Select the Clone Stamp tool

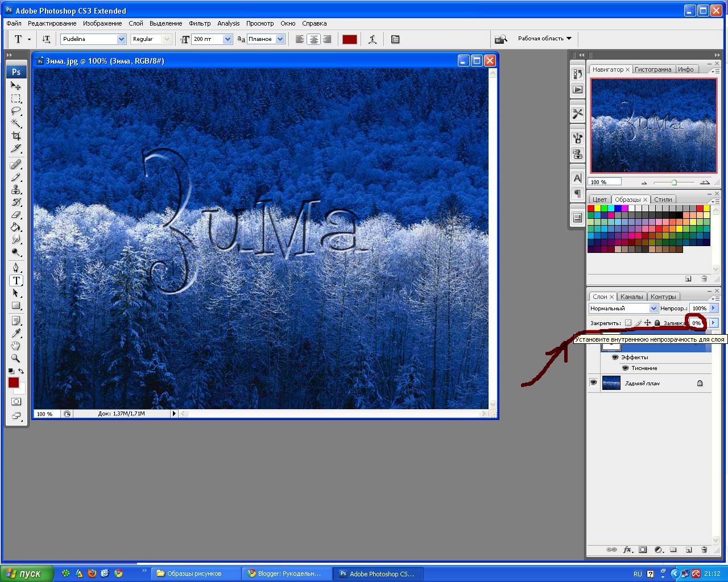pyautogui.click(x=16, y=190)
